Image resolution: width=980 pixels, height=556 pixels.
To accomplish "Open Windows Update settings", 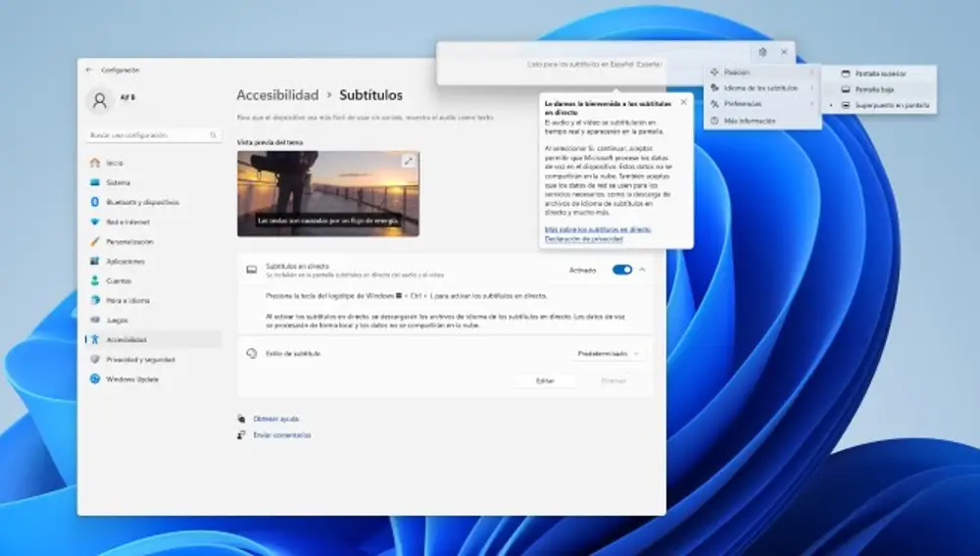I will click(x=154, y=379).
